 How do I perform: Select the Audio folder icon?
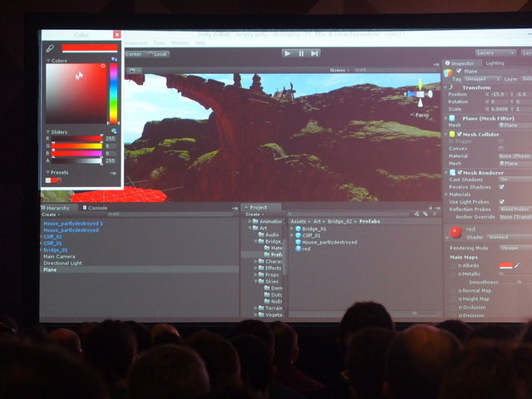point(261,234)
